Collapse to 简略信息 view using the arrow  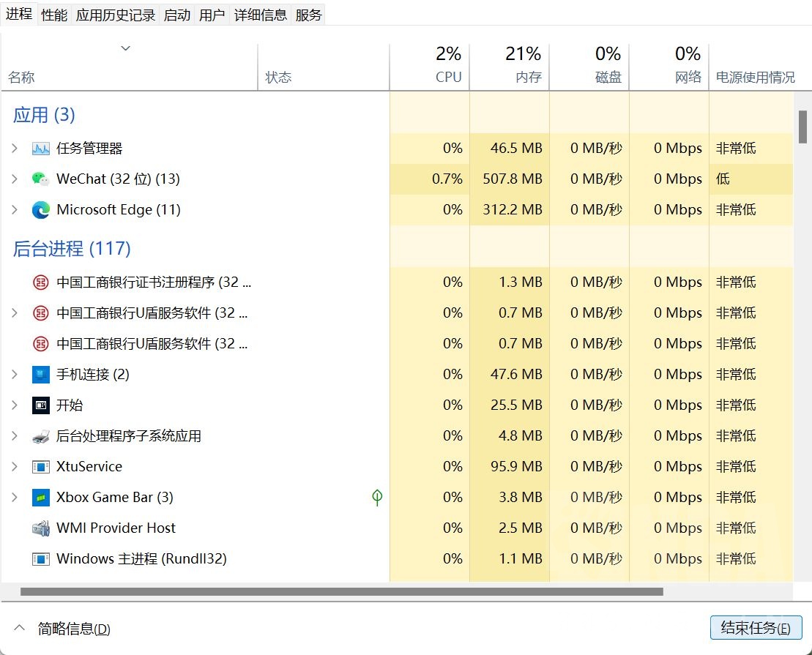point(19,628)
